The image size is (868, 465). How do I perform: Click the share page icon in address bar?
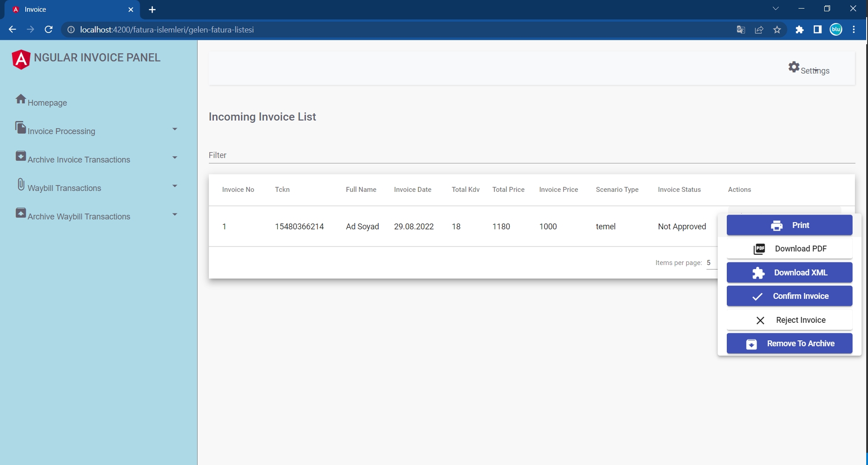(759, 30)
